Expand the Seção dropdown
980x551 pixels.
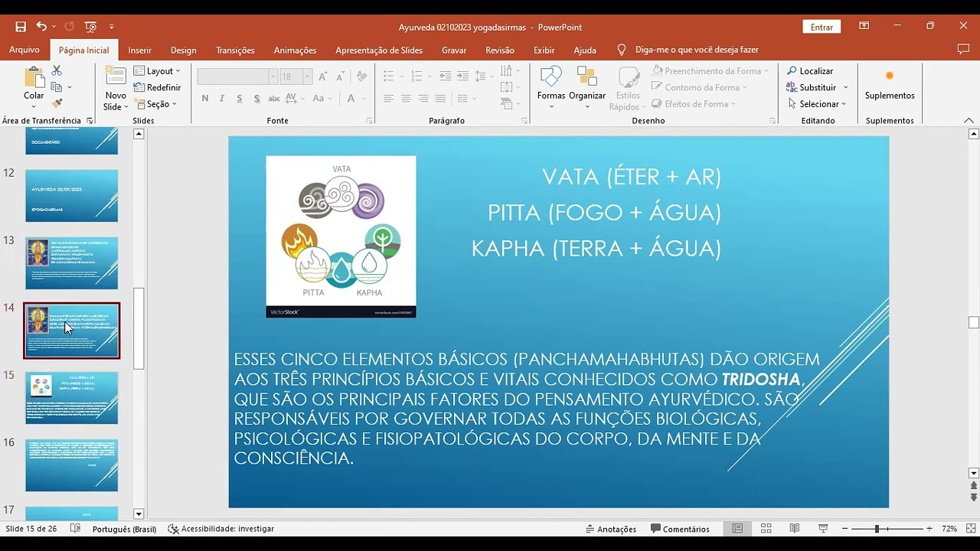[x=155, y=104]
